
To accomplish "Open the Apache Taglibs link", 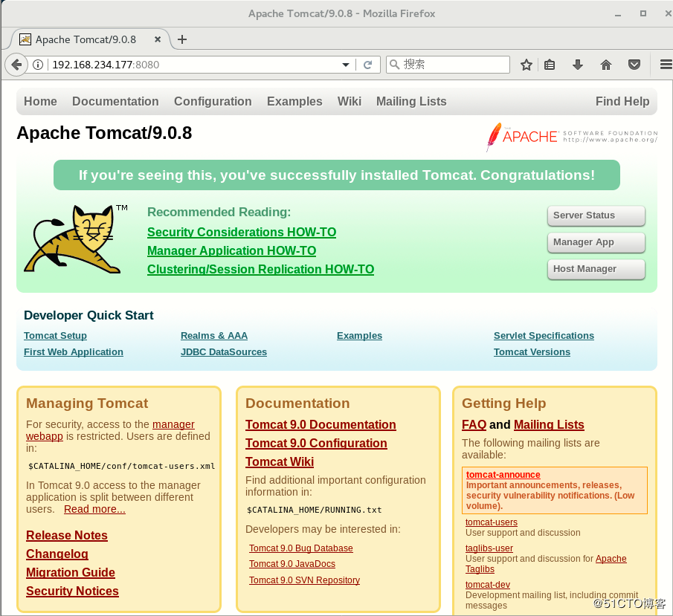I will click(611, 559).
